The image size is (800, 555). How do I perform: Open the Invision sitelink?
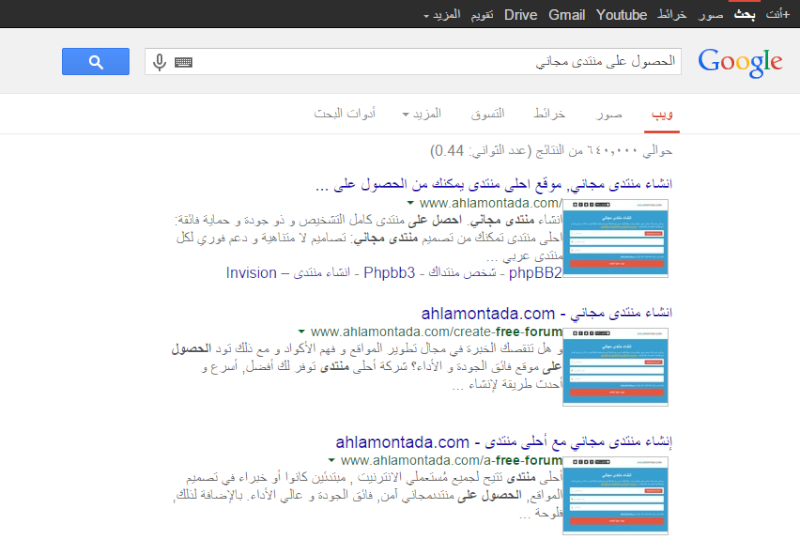point(251,273)
